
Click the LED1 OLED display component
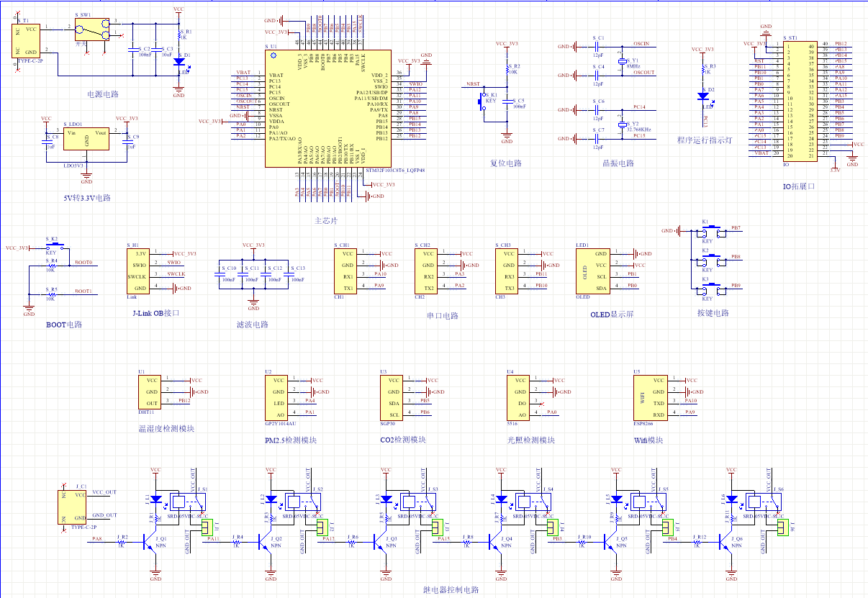click(x=592, y=271)
